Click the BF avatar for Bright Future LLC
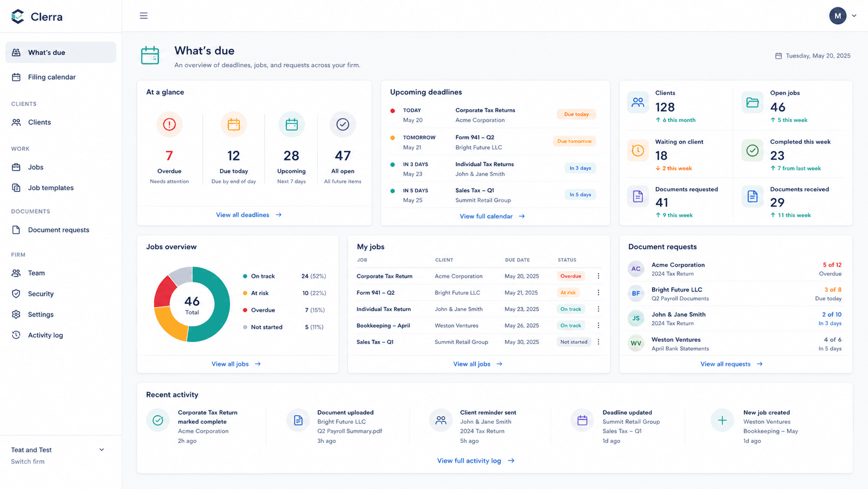 [x=636, y=294]
